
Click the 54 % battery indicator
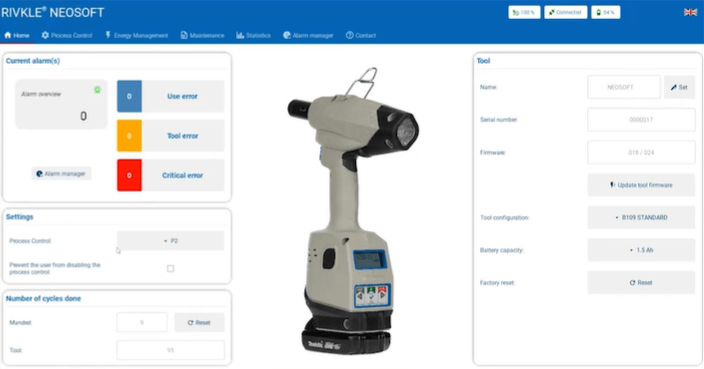(x=606, y=12)
